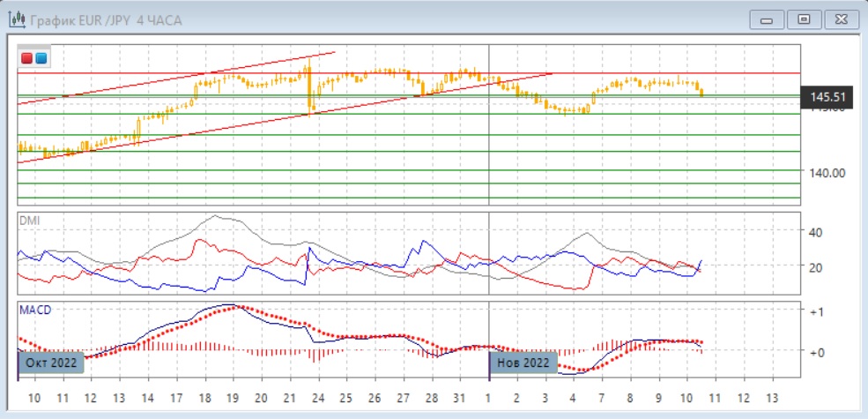
Task: Click the 40 level on DMI scale
Action: pyautogui.click(x=815, y=232)
